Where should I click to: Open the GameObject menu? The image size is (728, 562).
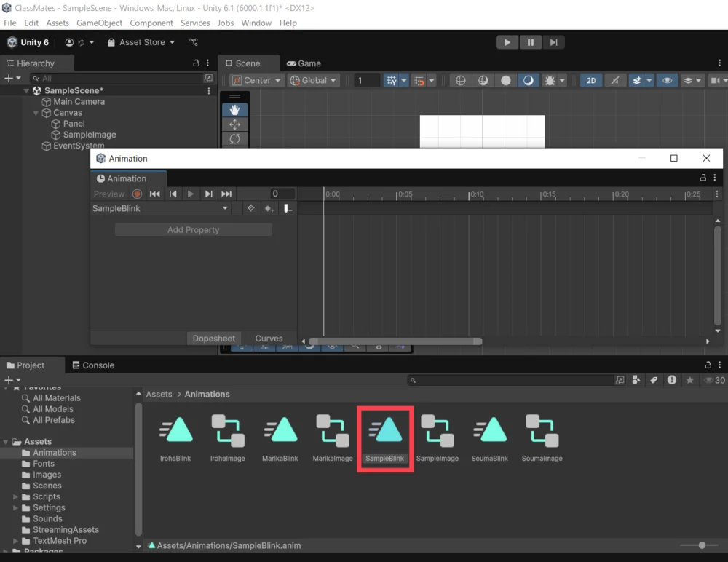(x=100, y=23)
